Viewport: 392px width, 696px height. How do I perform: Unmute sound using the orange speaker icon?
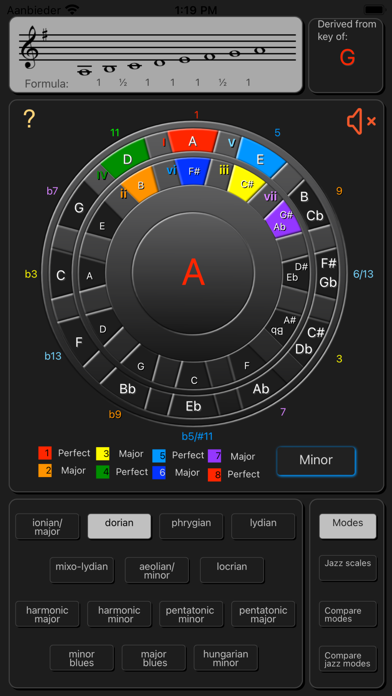click(361, 121)
